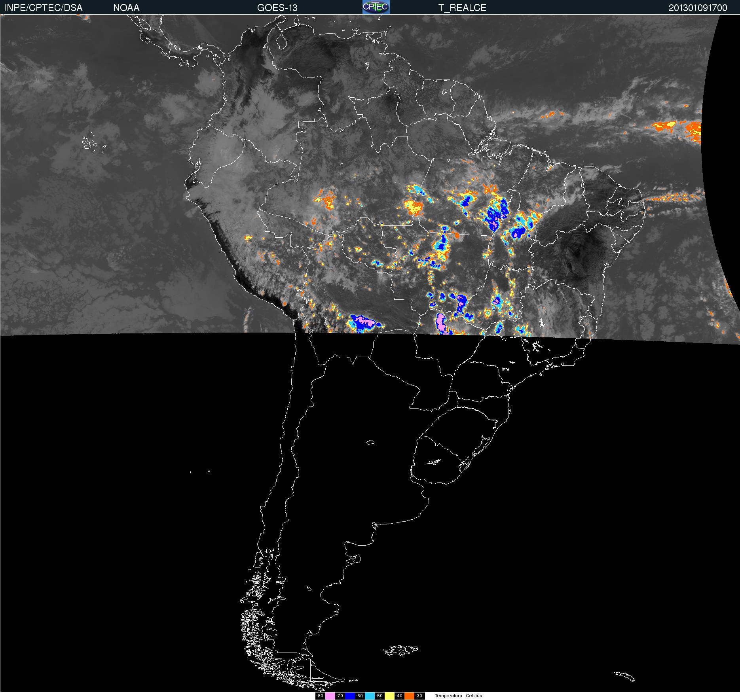
Task: Click the -70 legend value
Action: tap(340, 696)
